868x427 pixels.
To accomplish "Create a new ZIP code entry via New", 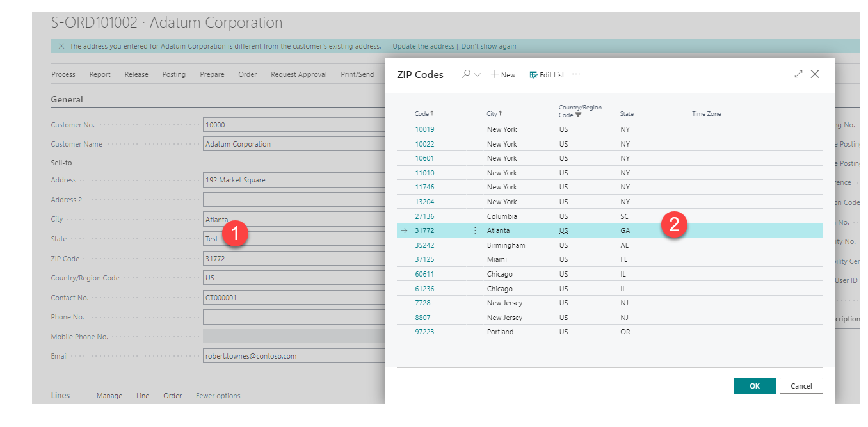I will 503,74.
